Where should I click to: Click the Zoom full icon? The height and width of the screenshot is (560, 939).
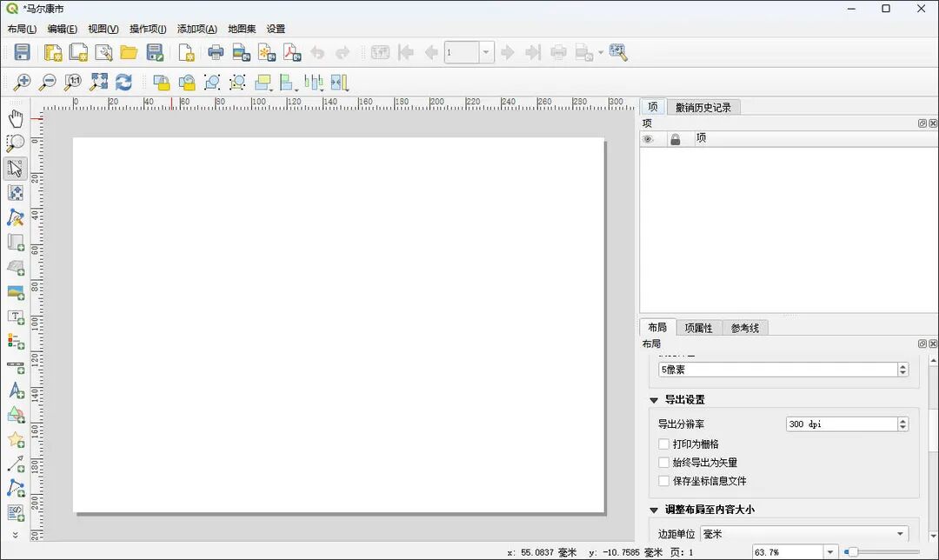click(x=98, y=82)
